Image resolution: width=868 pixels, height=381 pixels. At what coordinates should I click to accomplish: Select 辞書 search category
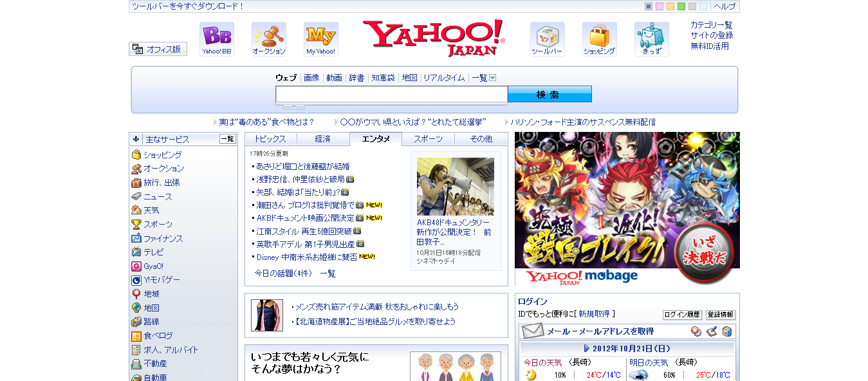(x=356, y=78)
